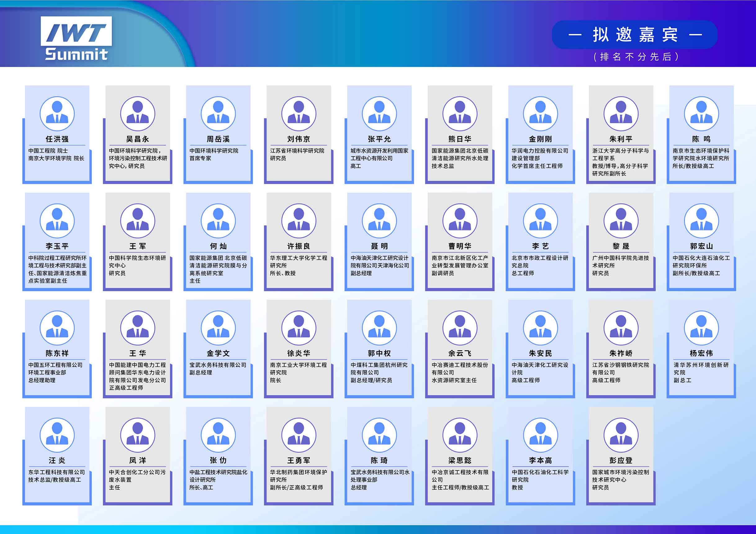The height and width of the screenshot is (534, 756).
Task: Click avatar icon above 凤洋
Action: (137, 435)
